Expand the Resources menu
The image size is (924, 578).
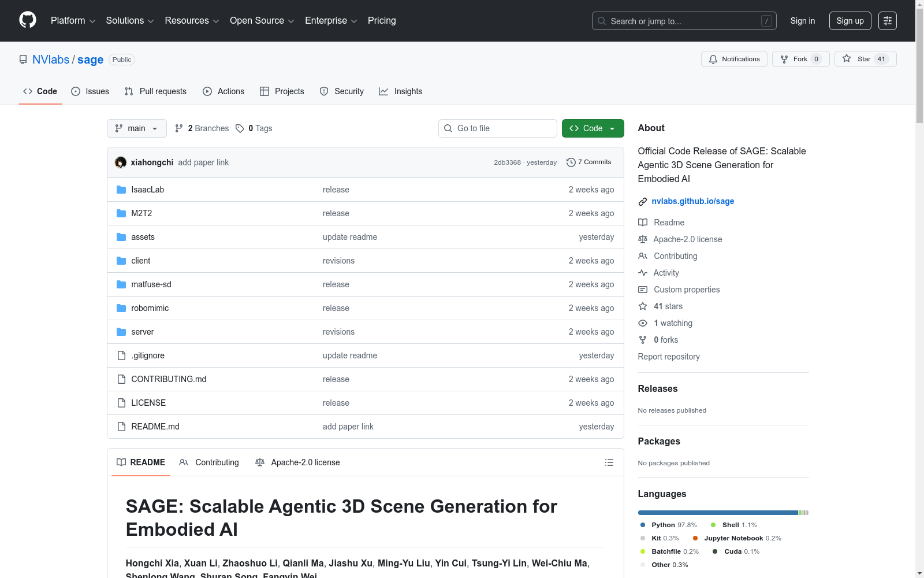click(192, 21)
